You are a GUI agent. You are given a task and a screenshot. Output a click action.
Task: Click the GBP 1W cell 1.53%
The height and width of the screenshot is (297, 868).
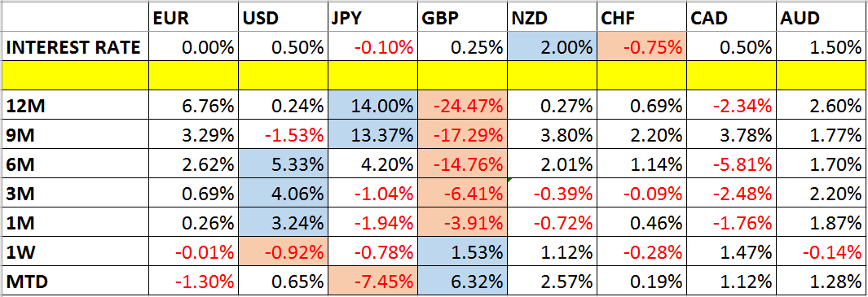click(x=461, y=252)
